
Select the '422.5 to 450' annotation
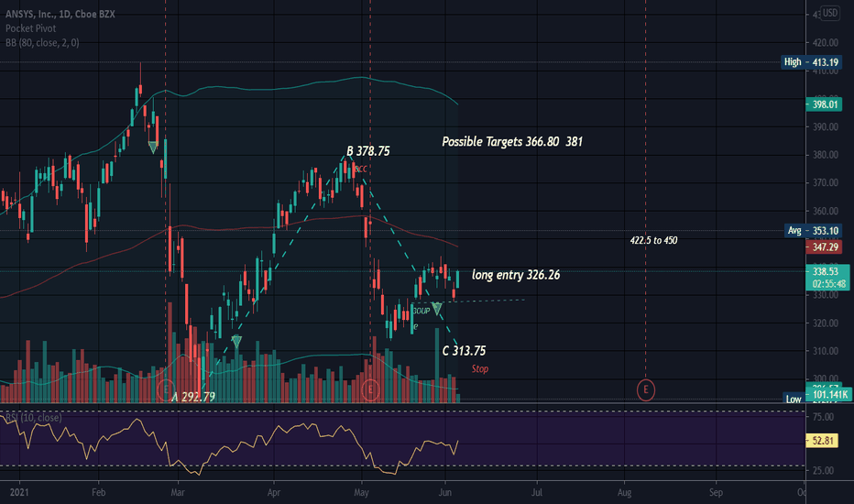pos(653,240)
